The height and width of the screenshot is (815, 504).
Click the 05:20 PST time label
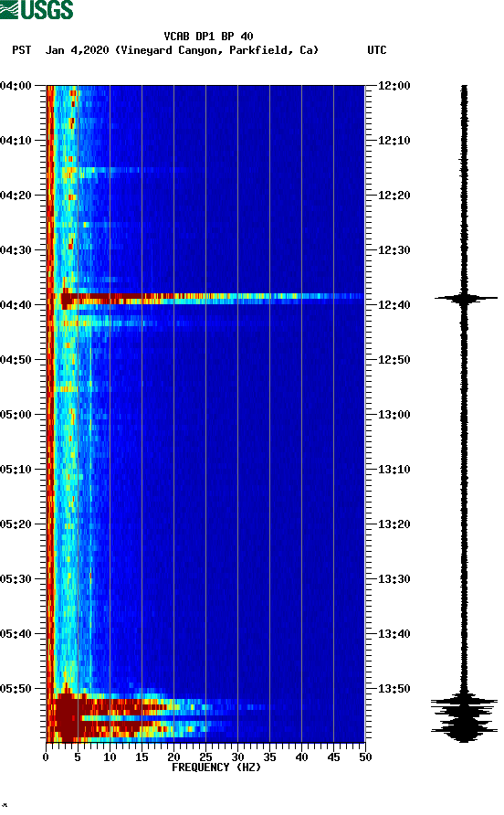tap(16, 524)
